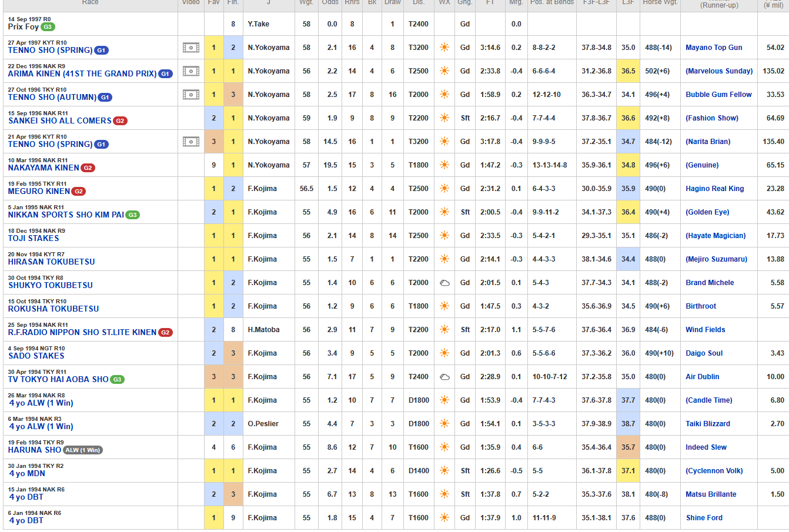789x532 pixels.
Task: Click G2 badge beside Sankei Sho All Comers
Action: (120, 121)
